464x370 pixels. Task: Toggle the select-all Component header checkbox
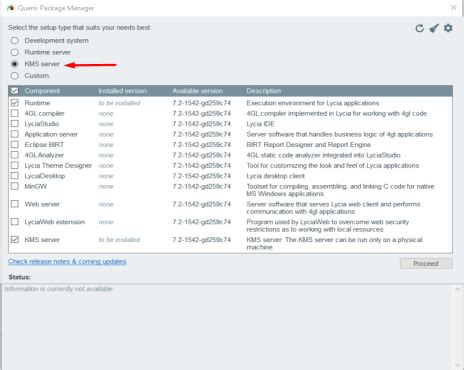pyautogui.click(x=15, y=91)
